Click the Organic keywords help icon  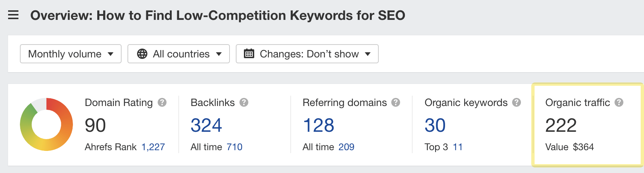tap(517, 102)
